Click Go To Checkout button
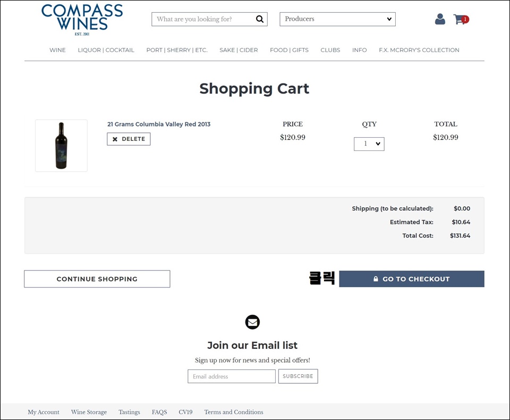 click(x=412, y=279)
